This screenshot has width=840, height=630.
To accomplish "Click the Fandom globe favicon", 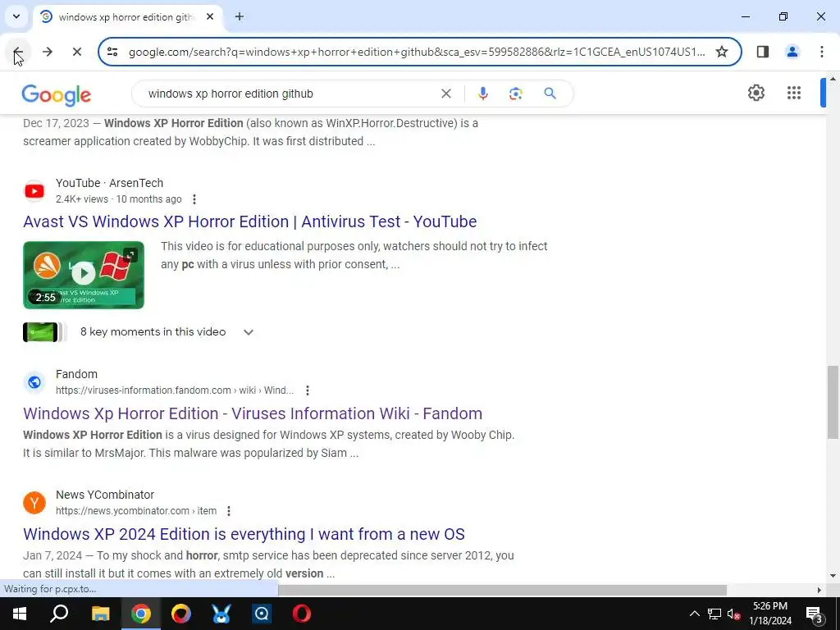I will tap(34, 382).
